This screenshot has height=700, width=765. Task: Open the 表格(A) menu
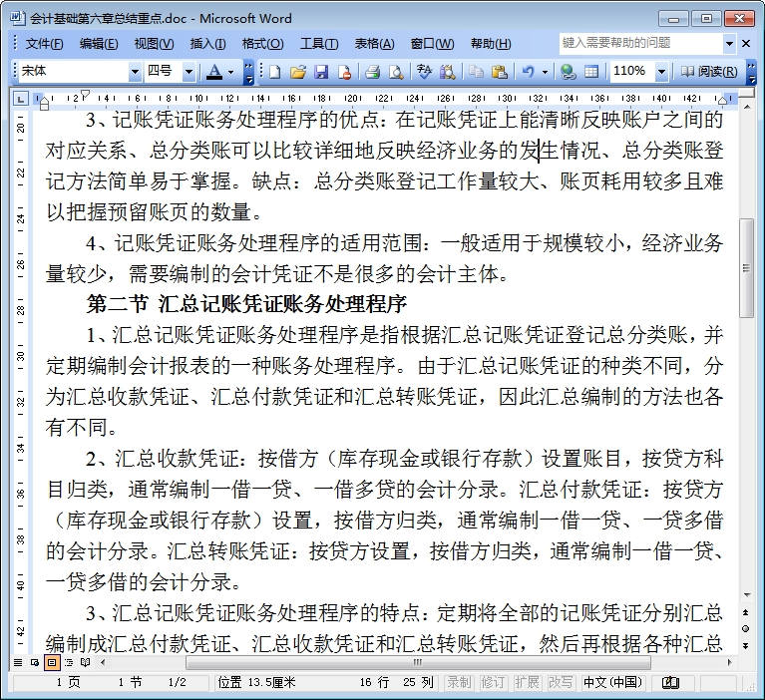(374, 44)
